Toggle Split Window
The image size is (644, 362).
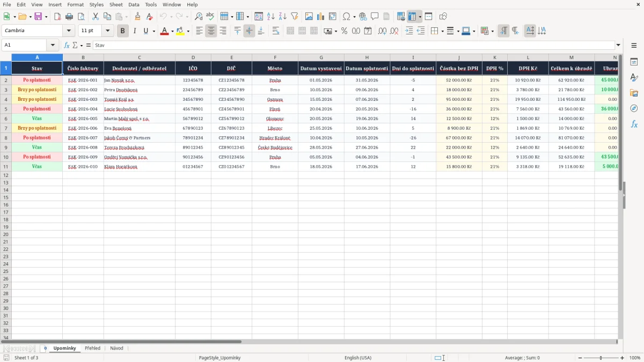point(428,17)
